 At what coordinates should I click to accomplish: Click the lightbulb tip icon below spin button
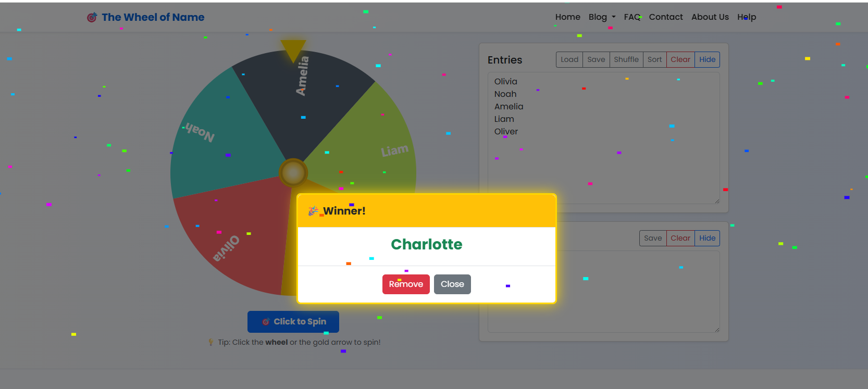pyautogui.click(x=211, y=342)
